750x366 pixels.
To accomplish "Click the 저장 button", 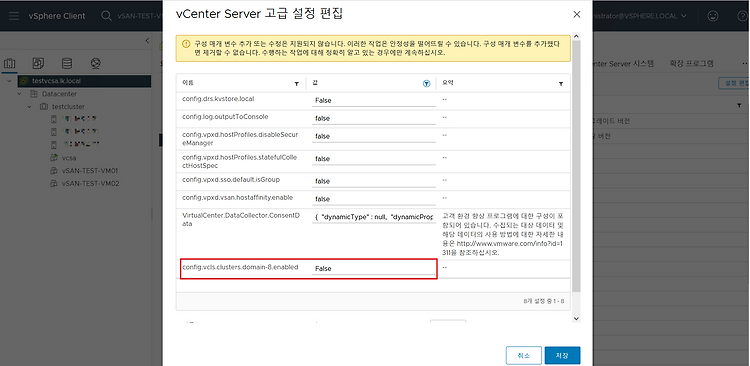I will tap(562, 356).
